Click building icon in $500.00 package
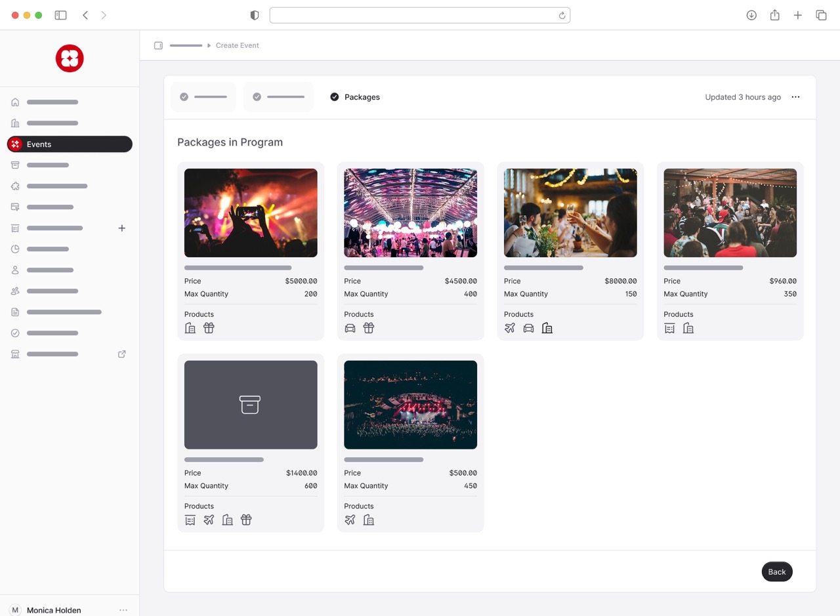 tap(369, 520)
